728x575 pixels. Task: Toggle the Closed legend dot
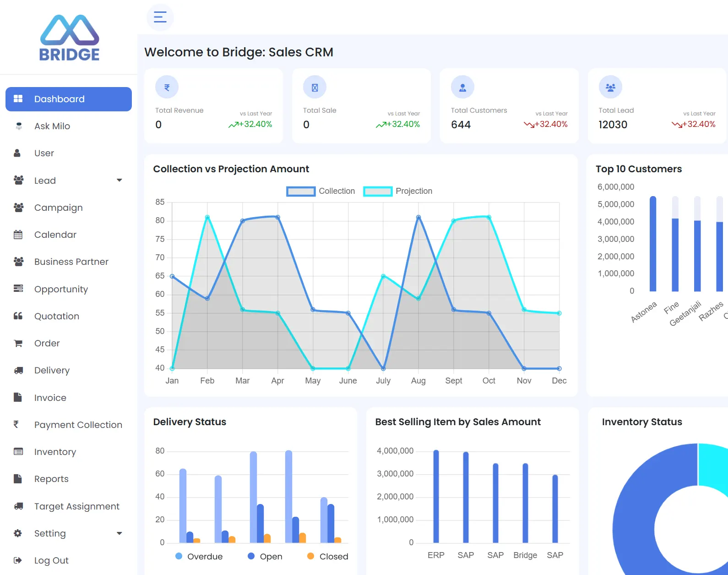click(310, 556)
